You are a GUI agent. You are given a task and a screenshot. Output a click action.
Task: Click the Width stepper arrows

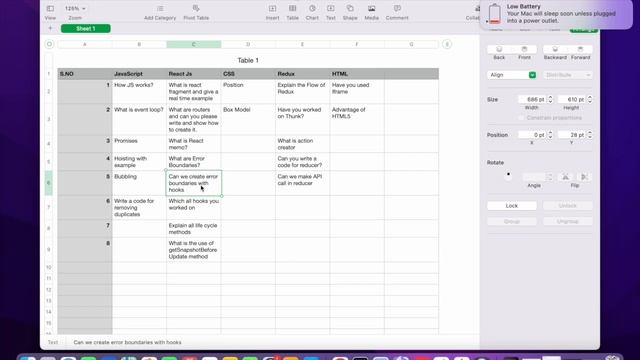click(x=550, y=100)
